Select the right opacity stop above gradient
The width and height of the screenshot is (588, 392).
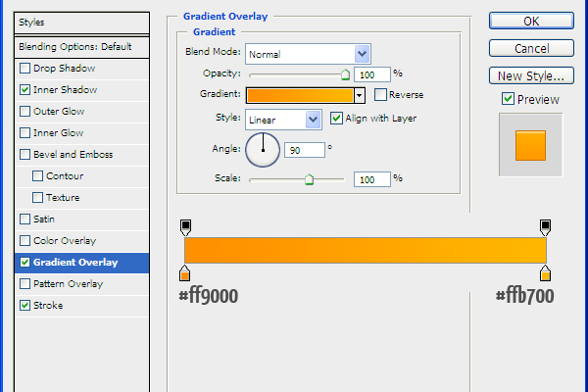(x=545, y=227)
